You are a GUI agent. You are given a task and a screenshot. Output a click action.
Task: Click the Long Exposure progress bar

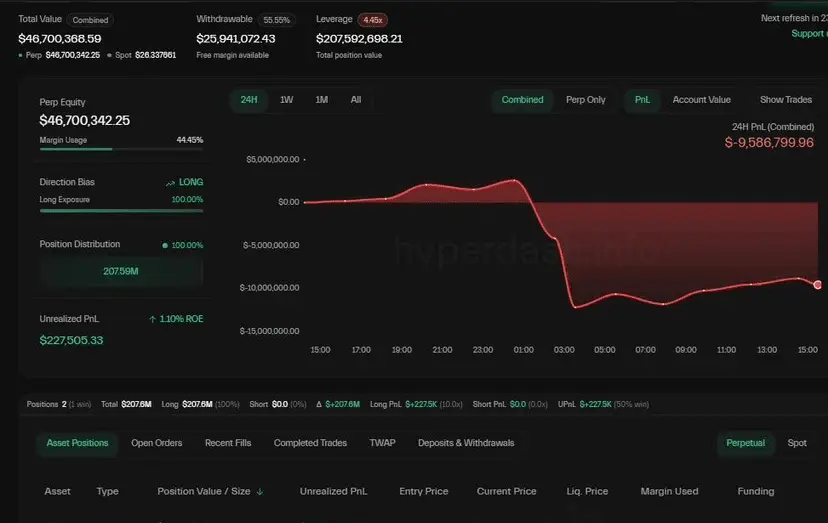pyautogui.click(x=121, y=211)
